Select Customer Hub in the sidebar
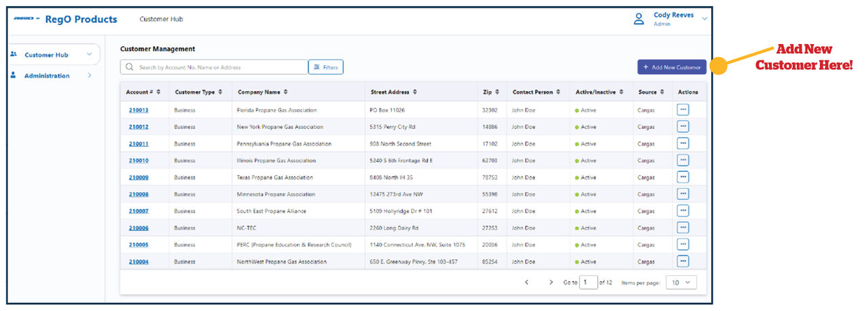Viewport: 868px width, 311px height. click(46, 55)
